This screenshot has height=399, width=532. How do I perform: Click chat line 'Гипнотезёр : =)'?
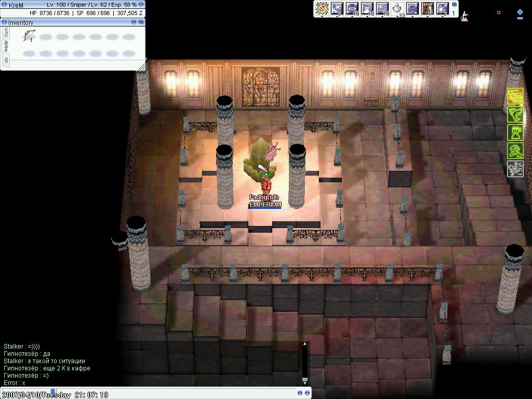tap(26, 375)
